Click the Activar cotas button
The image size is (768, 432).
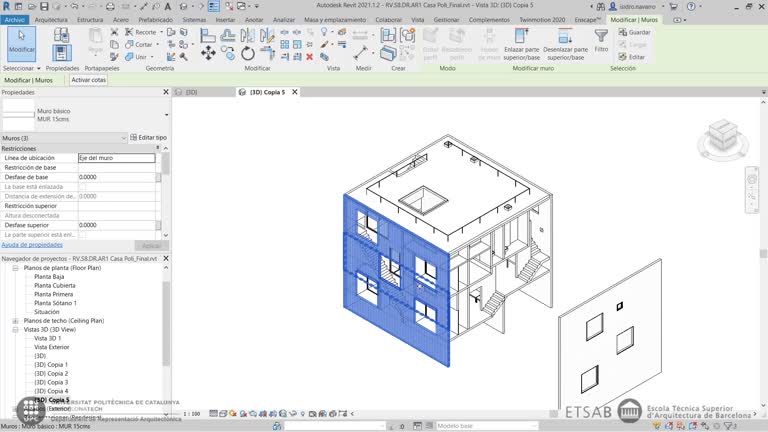pos(88,80)
